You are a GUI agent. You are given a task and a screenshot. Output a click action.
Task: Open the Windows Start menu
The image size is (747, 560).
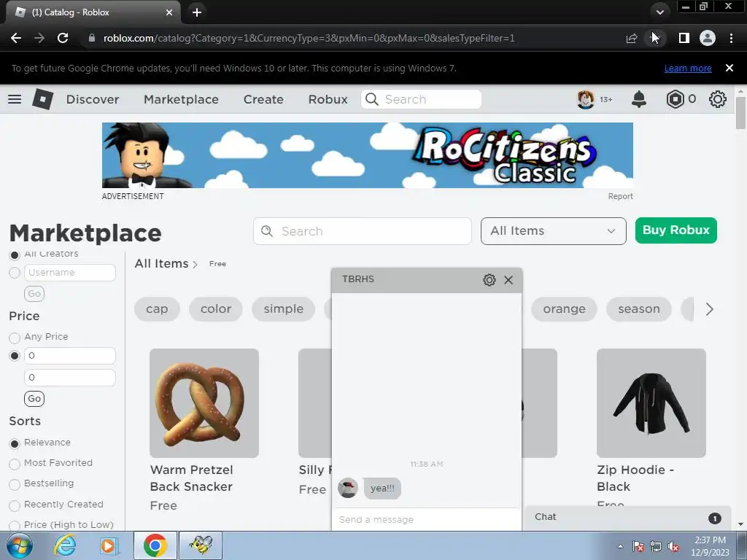tap(18, 545)
